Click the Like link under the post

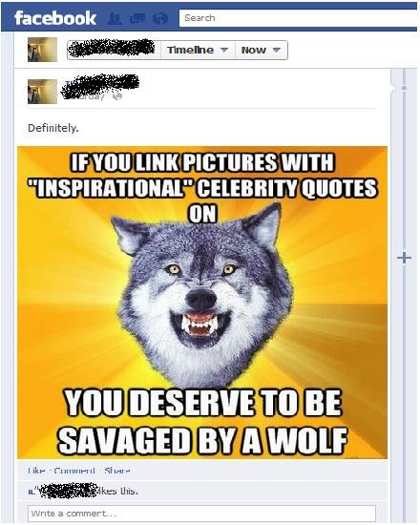[x=36, y=471]
